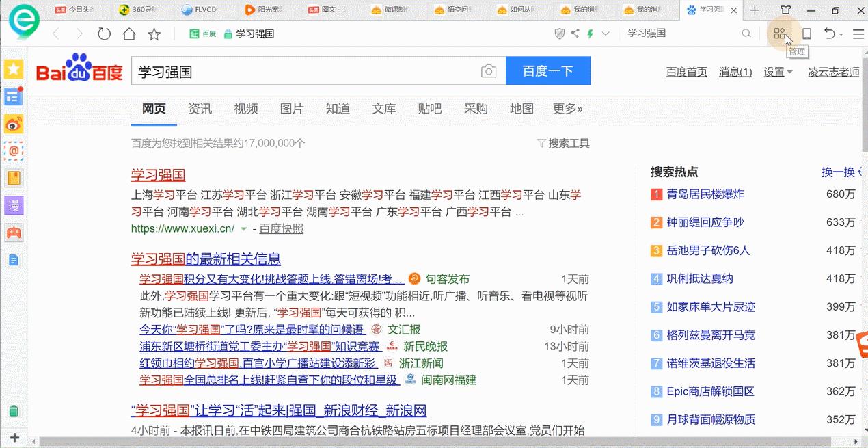Bookmark this page with the star icon
This screenshot has width=868, height=448.
pos(154,34)
